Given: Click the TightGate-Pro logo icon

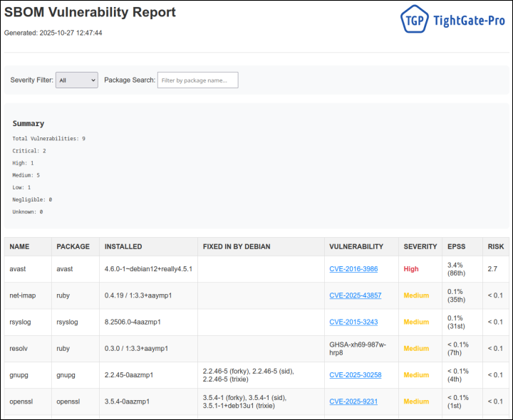Looking at the screenshot, I should click(x=414, y=21).
